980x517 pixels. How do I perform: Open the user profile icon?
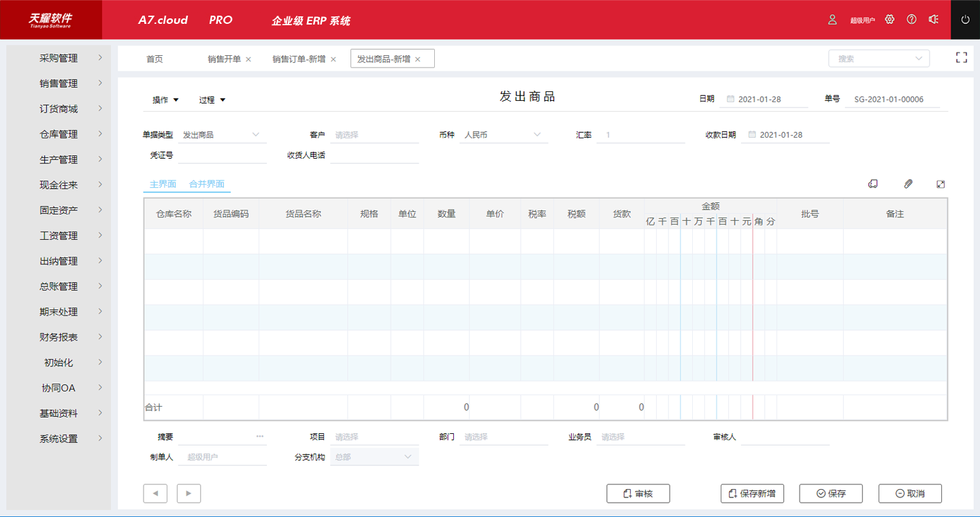[x=832, y=20]
